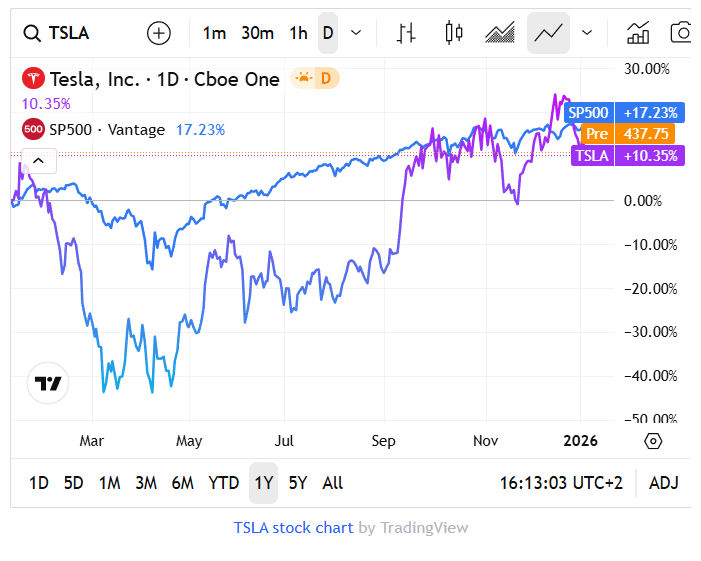This screenshot has height=561, width=701.
Task: Select the area chart style icon
Action: coord(500,33)
